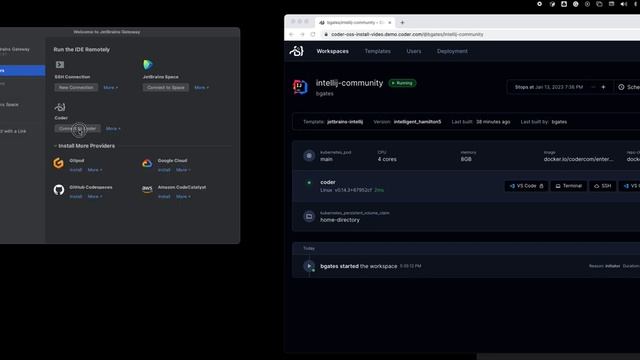Image resolution: width=640 pixels, height=360 pixels.
Task: Open the Deployment nav tab
Action: pos(452,51)
